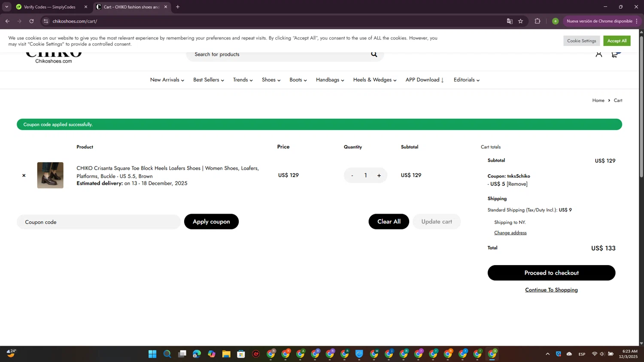Screen dimensions: 644x362
Task: Open CHIKO Crisanta Square Toe product link
Action: pos(167,172)
